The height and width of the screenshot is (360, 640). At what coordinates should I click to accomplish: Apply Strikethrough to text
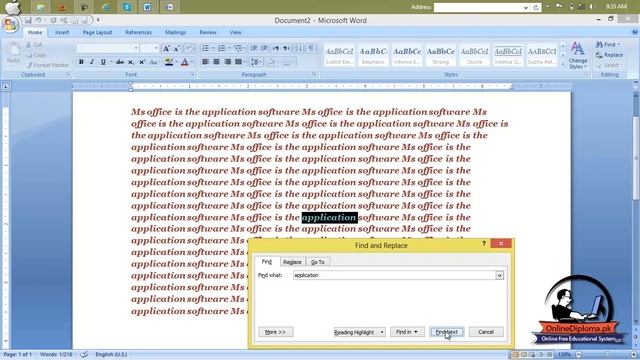coord(120,62)
